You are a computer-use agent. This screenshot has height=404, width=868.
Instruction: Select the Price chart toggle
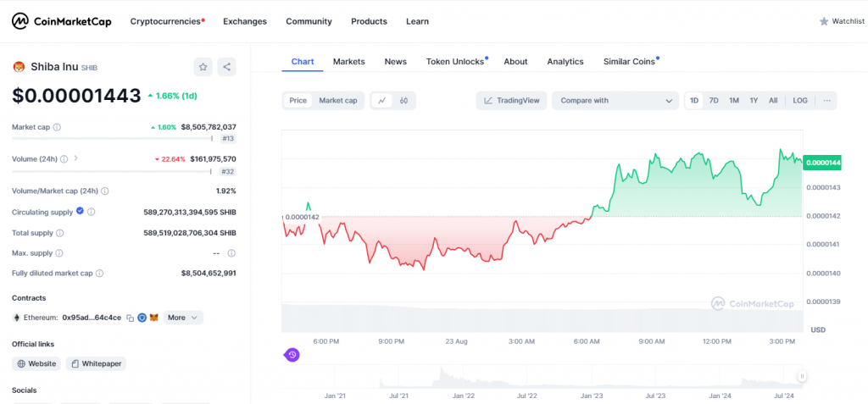298,101
